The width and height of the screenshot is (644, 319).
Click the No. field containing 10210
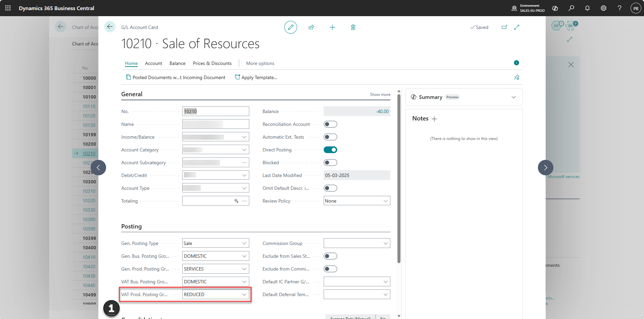coord(216,111)
